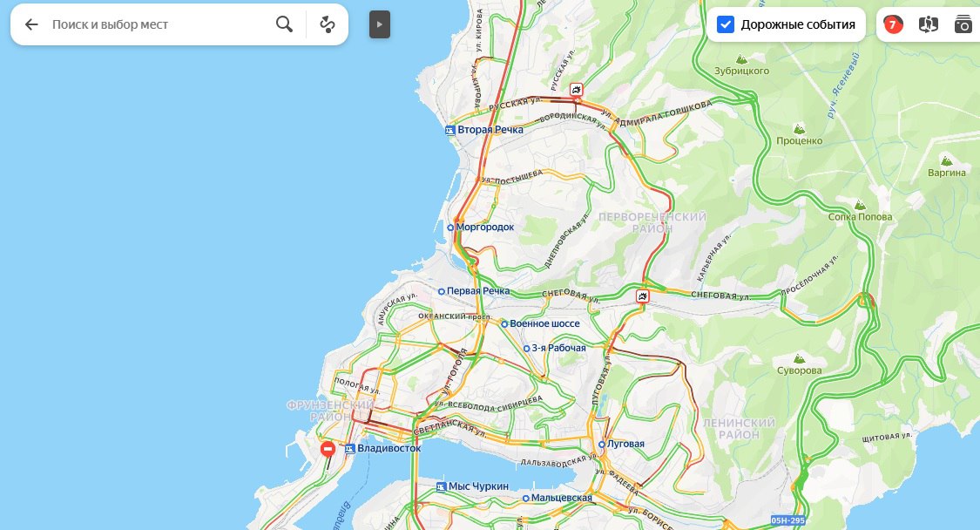The image size is (980, 530).
Task: Open the photos camera icon
Action: point(963,24)
